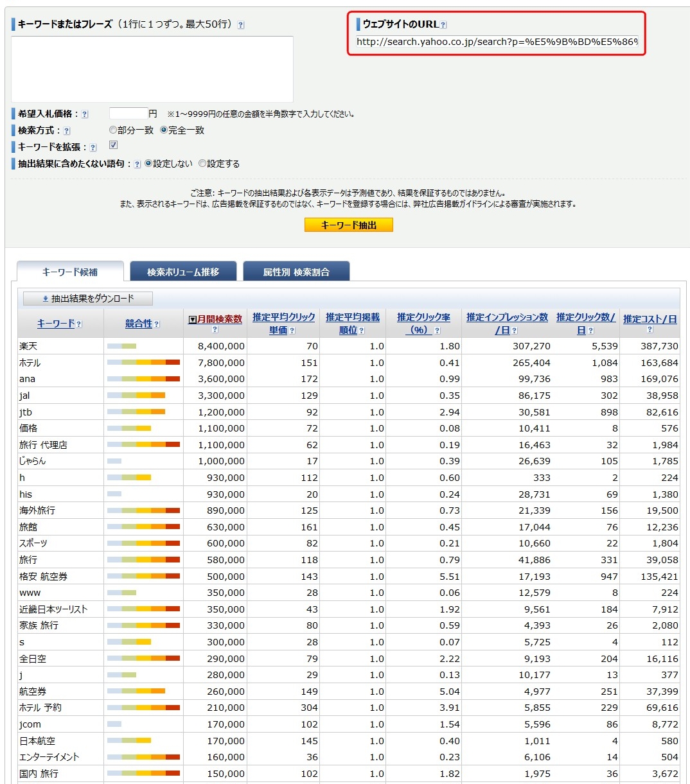The height and width of the screenshot is (784, 690).
Task: Sort by 月間検索数 column header
Action: click(x=220, y=319)
